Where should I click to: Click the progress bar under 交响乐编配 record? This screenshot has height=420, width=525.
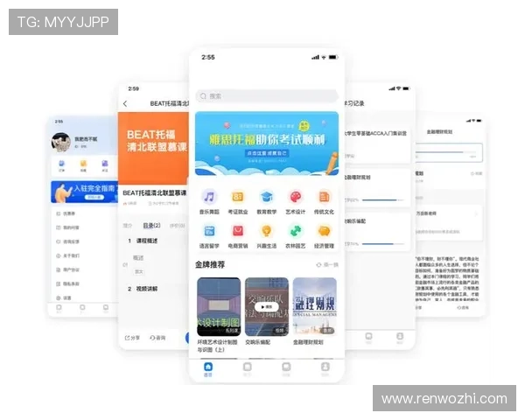click(x=382, y=244)
